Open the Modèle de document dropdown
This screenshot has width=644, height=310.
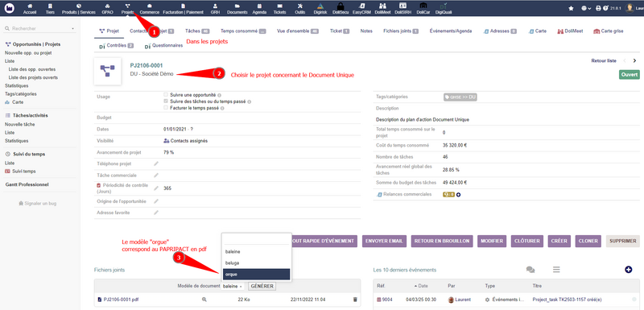233,286
